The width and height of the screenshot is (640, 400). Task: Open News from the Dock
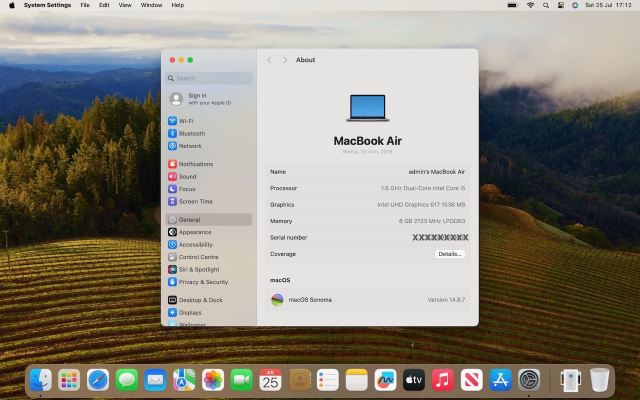(x=471, y=380)
